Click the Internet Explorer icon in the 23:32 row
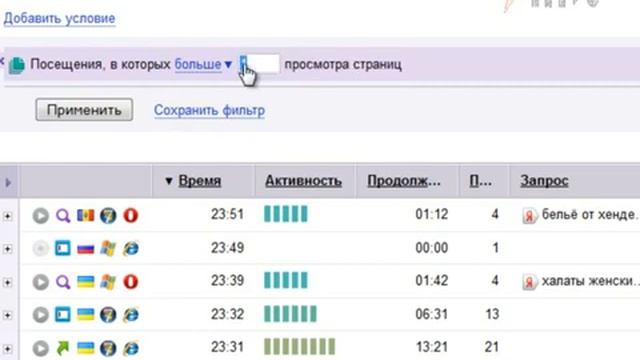The height and width of the screenshot is (360, 640). coord(131,315)
